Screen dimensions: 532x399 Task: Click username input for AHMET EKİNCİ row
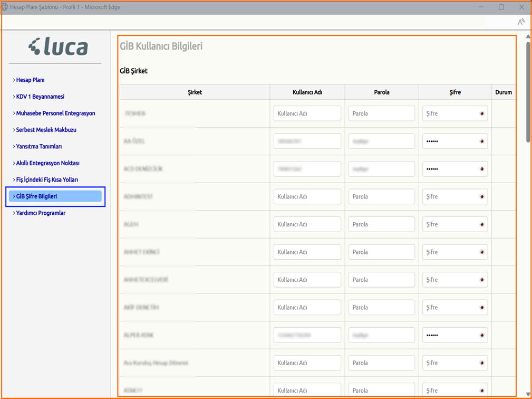(x=307, y=252)
